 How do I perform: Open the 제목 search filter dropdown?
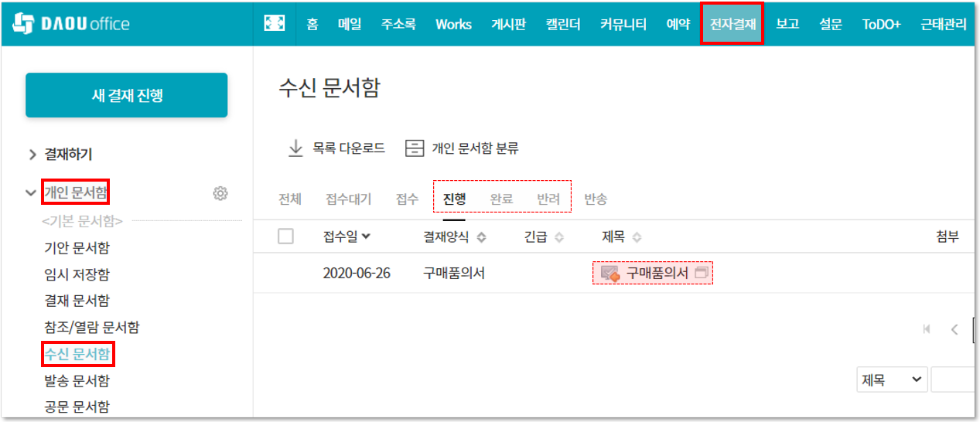click(x=891, y=379)
